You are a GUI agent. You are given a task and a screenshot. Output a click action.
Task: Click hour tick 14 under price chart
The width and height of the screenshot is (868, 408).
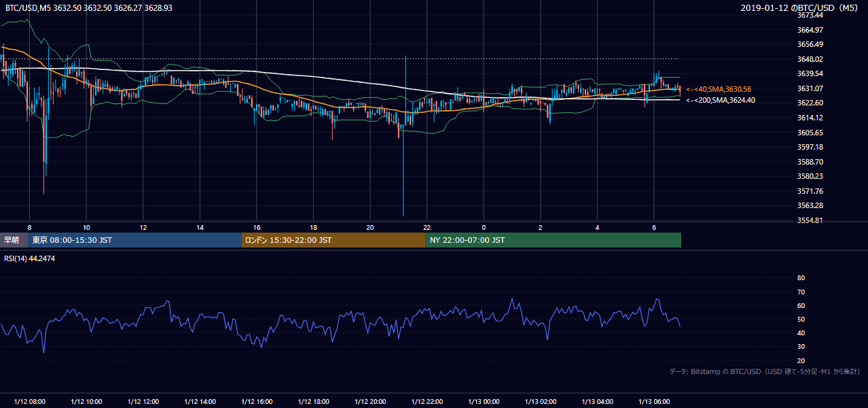click(200, 227)
